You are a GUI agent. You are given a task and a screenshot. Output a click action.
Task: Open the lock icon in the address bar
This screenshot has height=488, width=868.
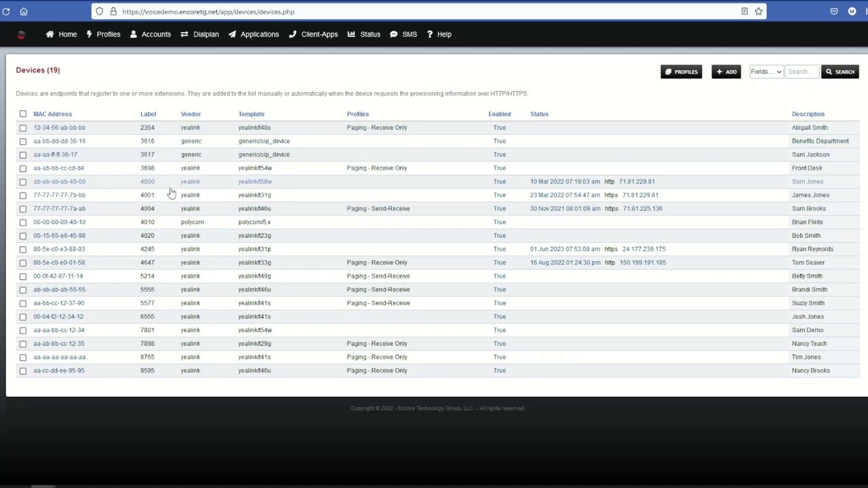tap(113, 12)
